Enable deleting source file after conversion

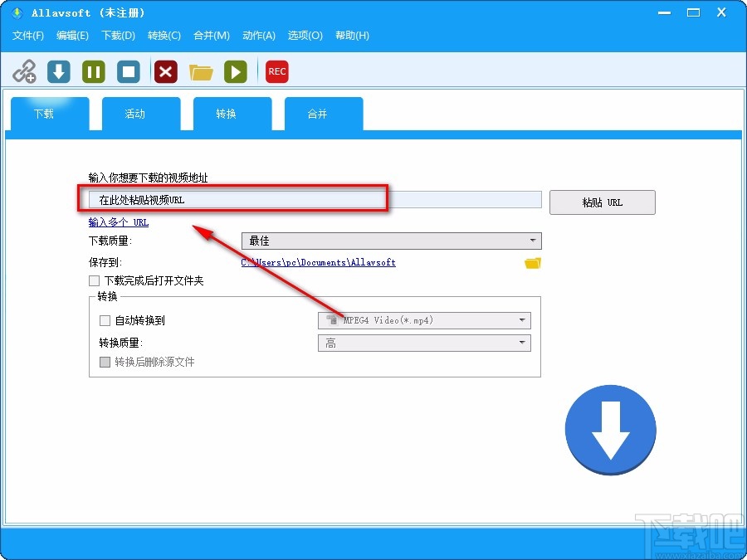click(105, 362)
